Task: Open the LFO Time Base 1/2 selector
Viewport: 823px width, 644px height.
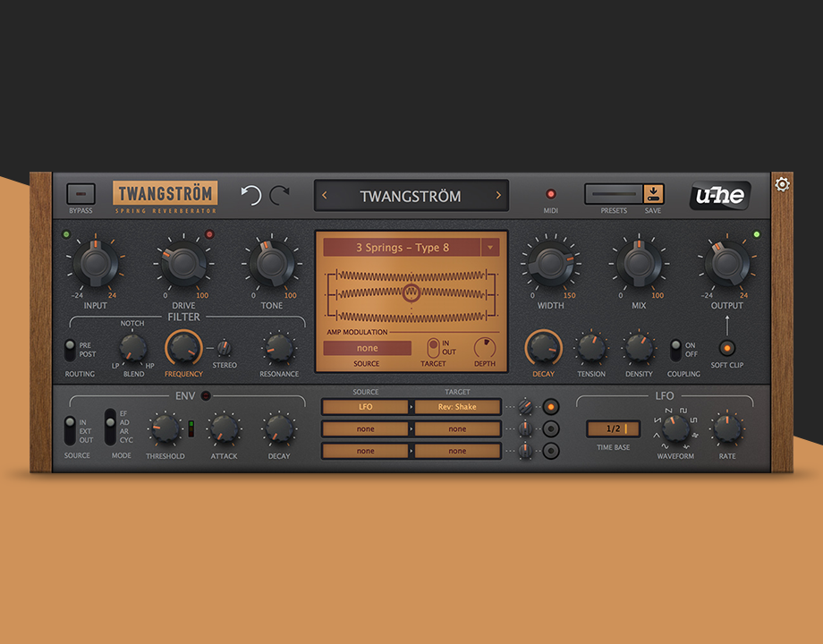Action: pos(613,428)
